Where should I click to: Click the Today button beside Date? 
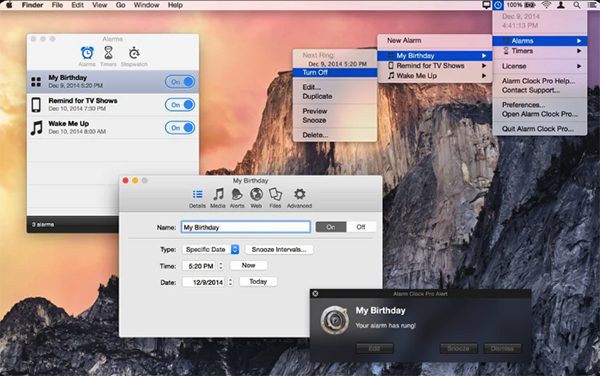(258, 282)
